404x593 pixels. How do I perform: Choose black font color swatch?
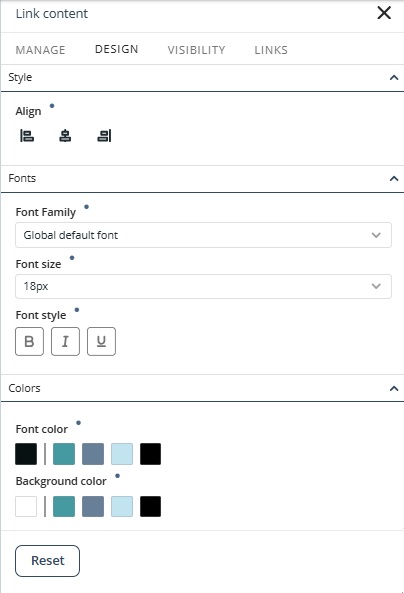[151, 454]
